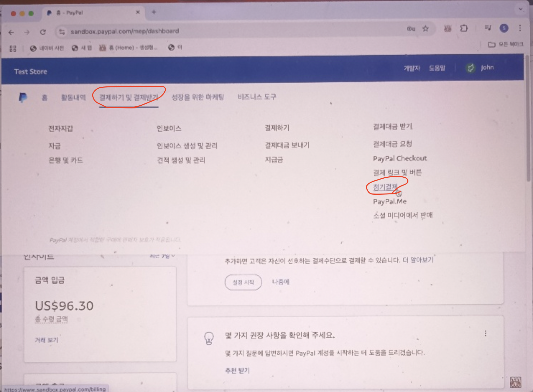Click the 나중에 link
The height and width of the screenshot is (392, 533).
click(x=281, y=282)
